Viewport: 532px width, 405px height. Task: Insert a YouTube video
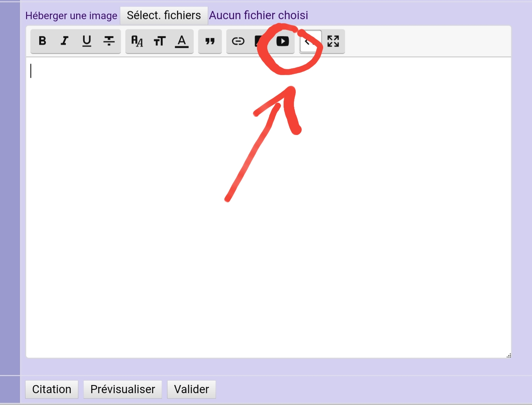point(283,41)
